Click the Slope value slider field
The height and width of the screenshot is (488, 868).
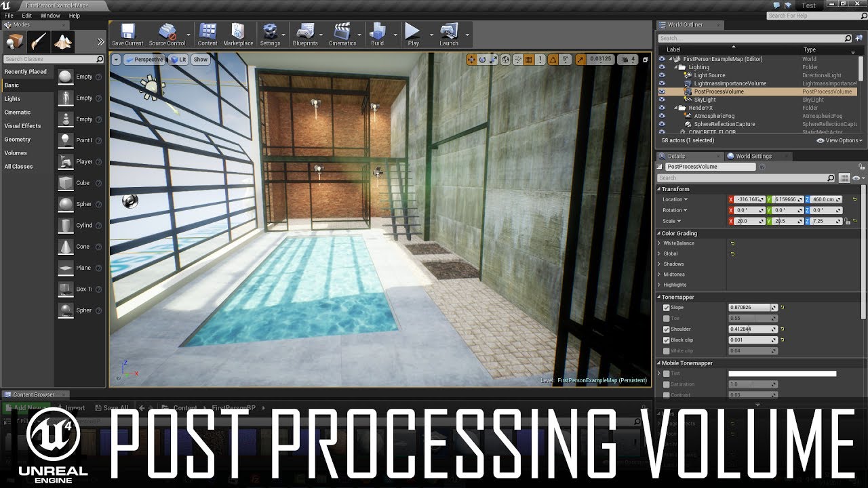[x=753, y=308]
